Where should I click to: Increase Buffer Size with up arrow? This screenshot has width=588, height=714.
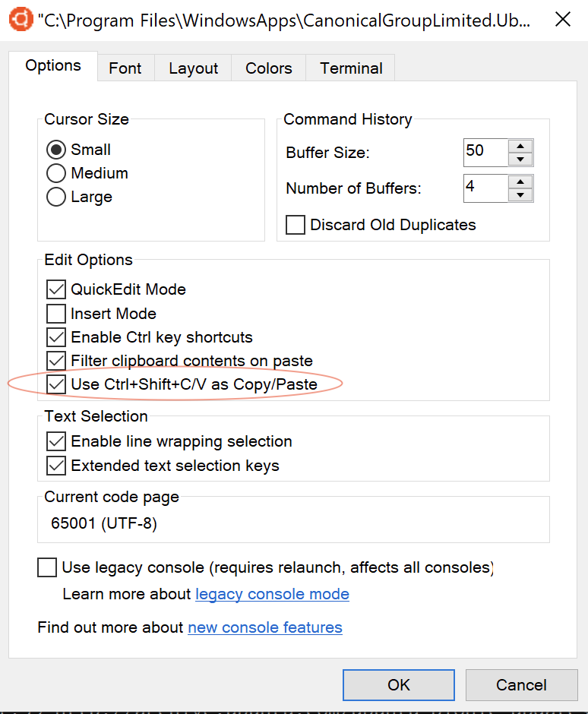(x=520, y=146)
